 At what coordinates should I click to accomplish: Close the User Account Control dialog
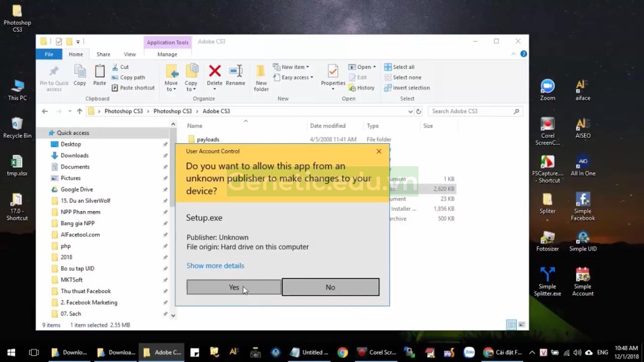click(x=379, y=151)
